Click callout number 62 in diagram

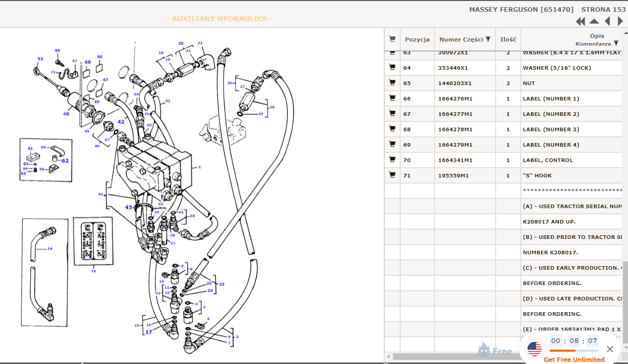point(65,160)
